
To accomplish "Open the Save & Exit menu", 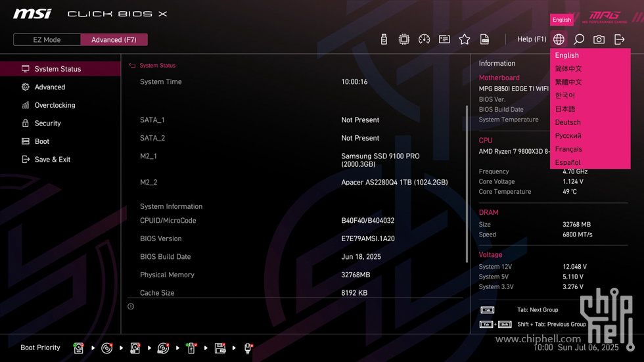I will (x=60, y=159).
